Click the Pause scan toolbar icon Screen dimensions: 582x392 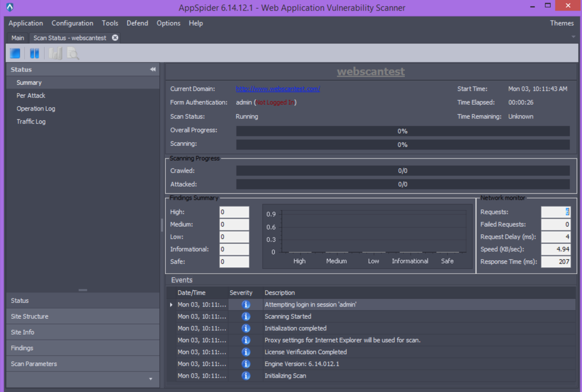[x=35, y=54]
